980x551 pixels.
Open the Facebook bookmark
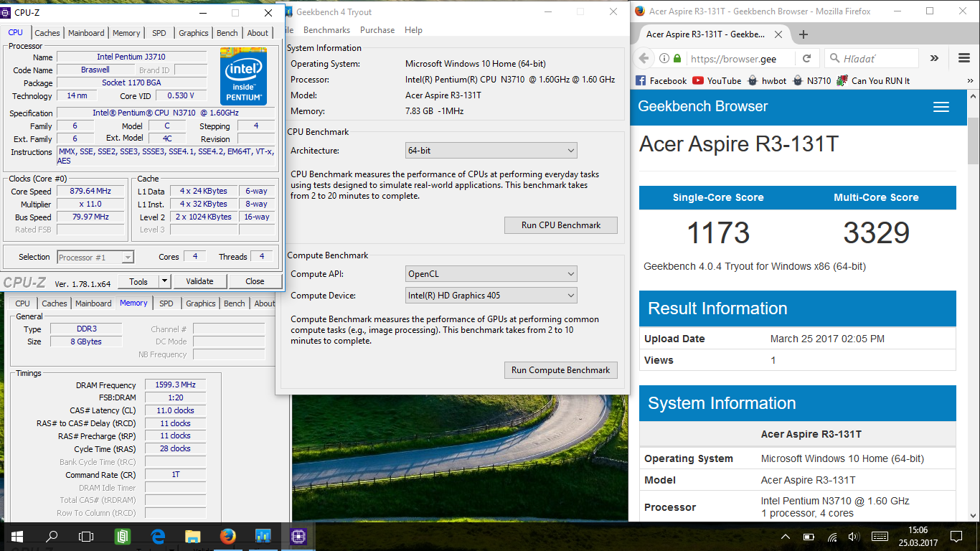click(x=661, y=80)
